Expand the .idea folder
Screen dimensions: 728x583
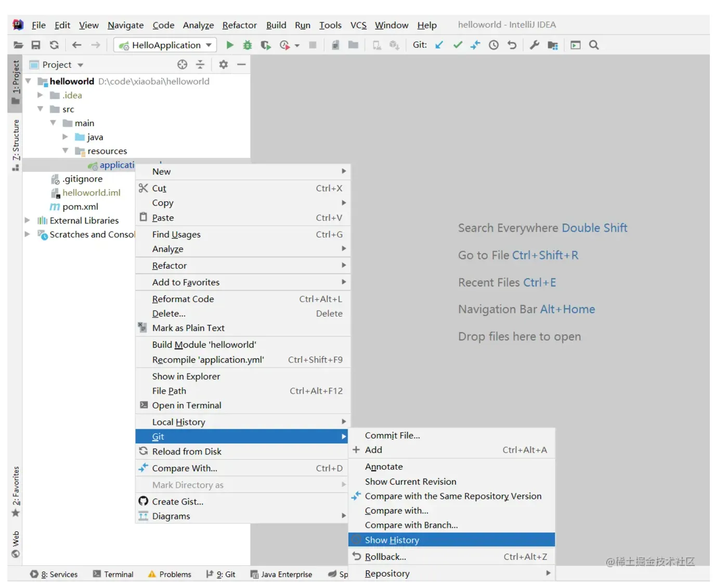click(x=40, y=95)
